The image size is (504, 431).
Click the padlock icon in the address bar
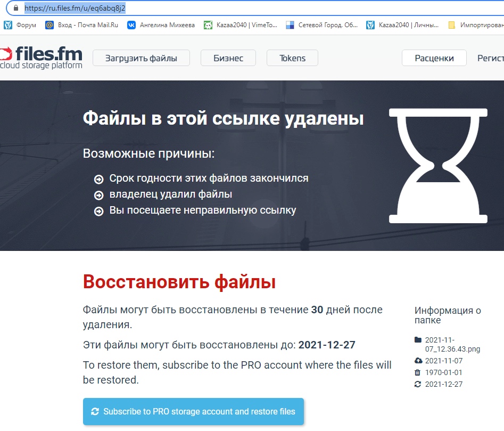pos(16,9)
